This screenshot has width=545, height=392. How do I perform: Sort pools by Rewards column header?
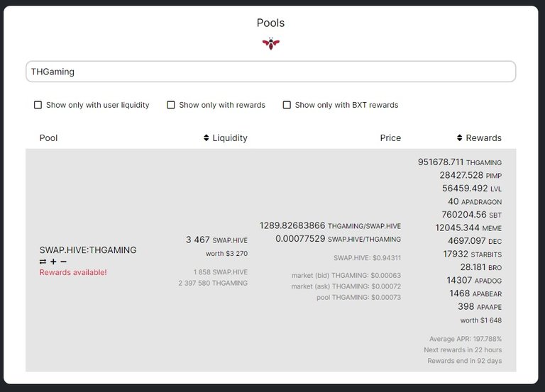click(x=483, y=138)
